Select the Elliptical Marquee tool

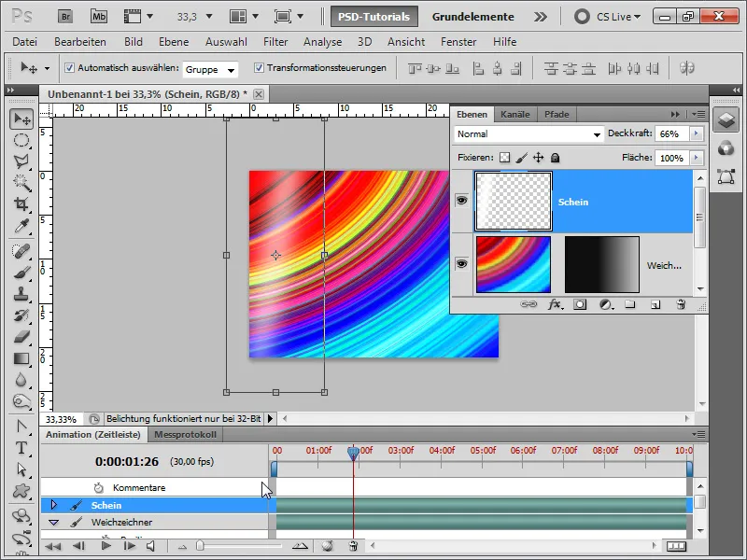pyautogui.click(x=21, y=140)
